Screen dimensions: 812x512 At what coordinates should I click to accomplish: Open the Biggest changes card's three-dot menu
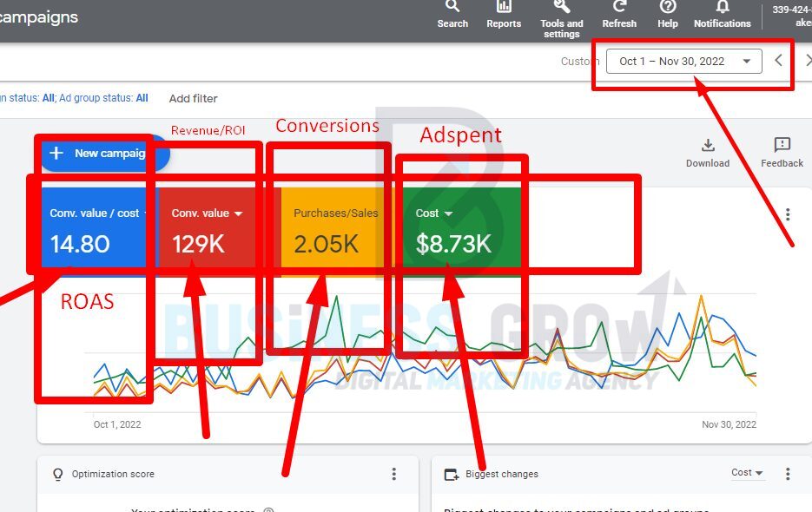[x=788, y=473]
